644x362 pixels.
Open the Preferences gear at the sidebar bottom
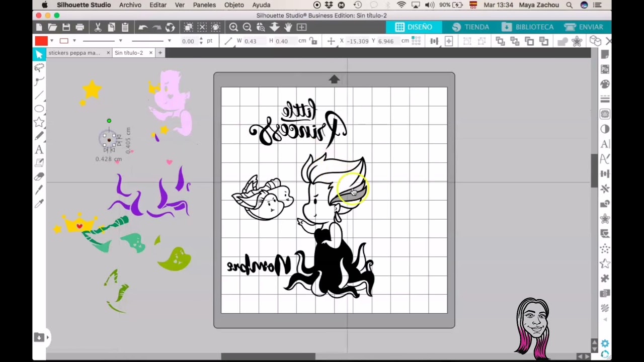(605, 344)
